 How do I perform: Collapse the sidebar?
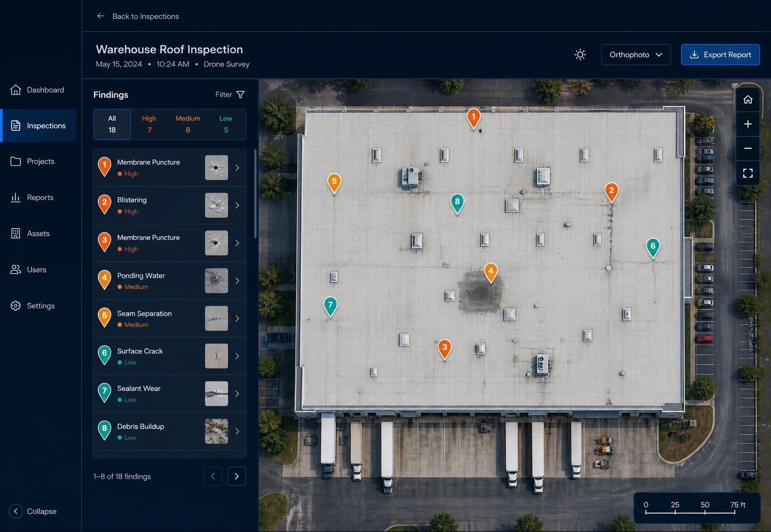coord(33,511)
